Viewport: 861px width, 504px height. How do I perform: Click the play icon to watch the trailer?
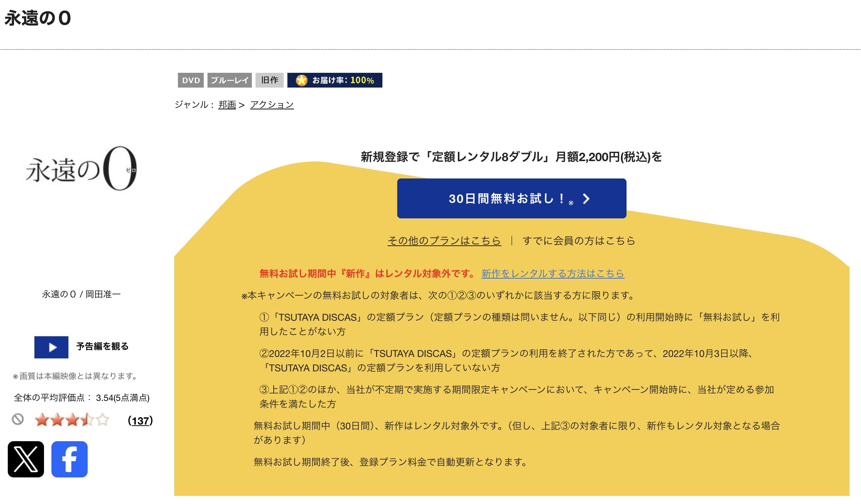[x=51, y=347]
